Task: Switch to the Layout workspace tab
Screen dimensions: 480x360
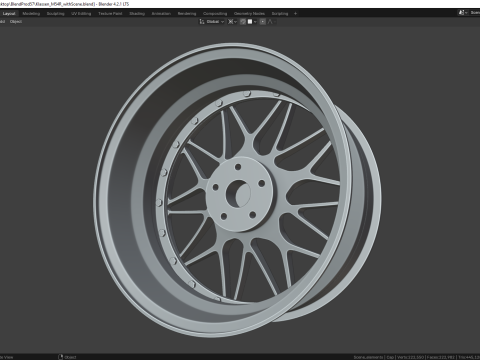Action: click(x=9, y=14)
